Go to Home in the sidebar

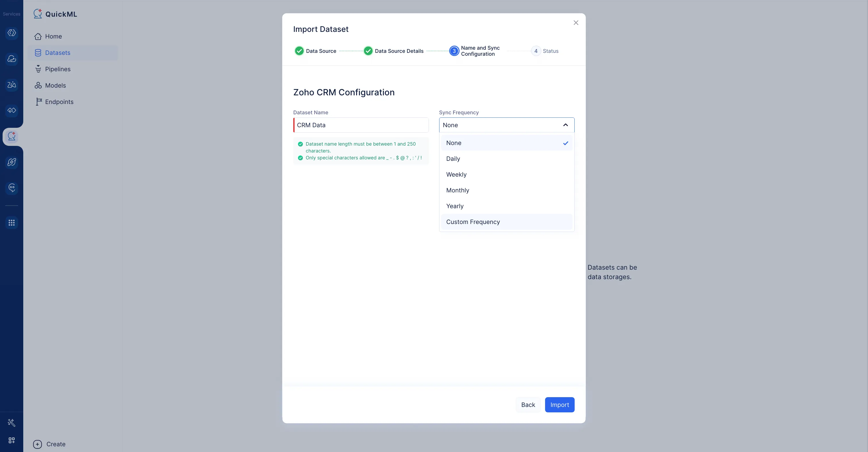click(x=73, y=36)
